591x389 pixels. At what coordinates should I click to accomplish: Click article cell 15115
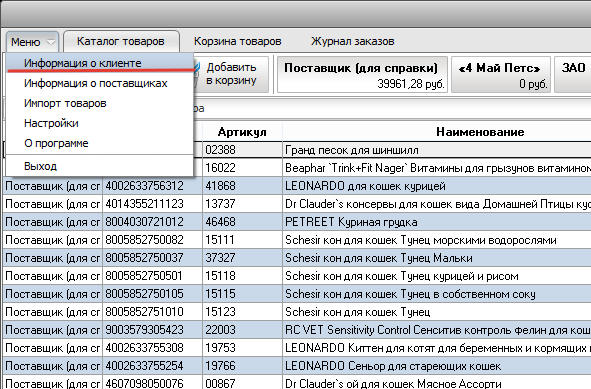(242, 294)
